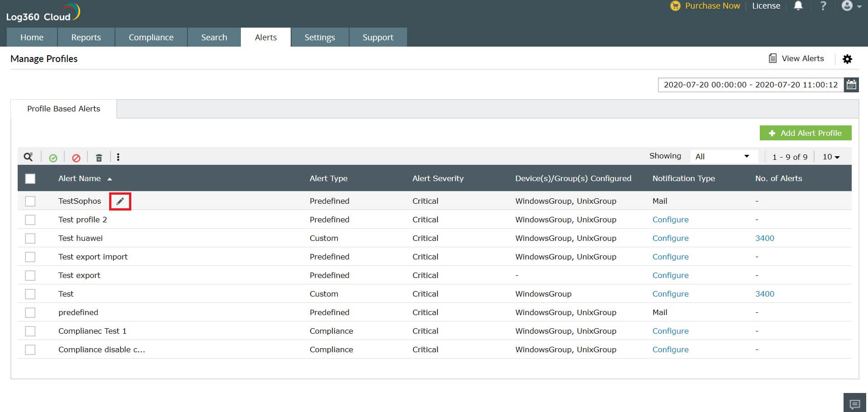Screen dimensions: 868x412
Task: Tick the checkbox next to Complianec Test 1
Action: click(30, 331)
